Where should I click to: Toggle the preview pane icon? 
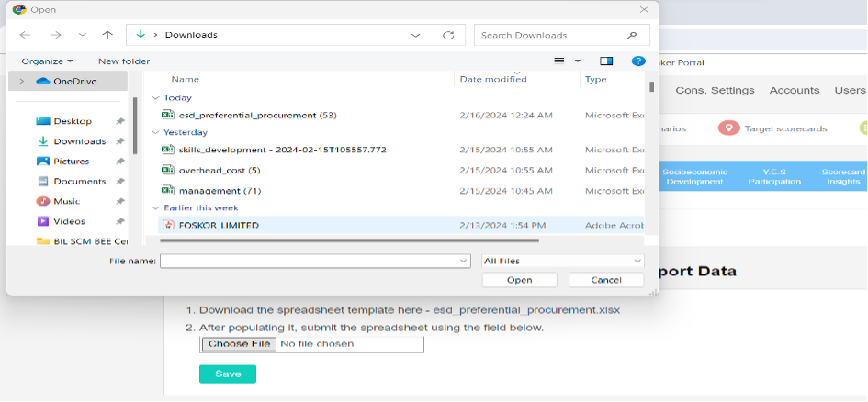pos(606,61)
